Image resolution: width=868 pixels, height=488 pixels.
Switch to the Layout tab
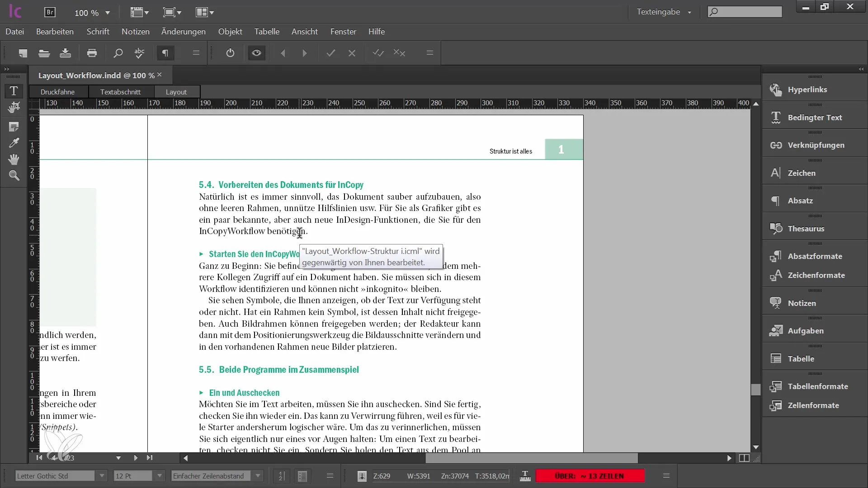176,91
